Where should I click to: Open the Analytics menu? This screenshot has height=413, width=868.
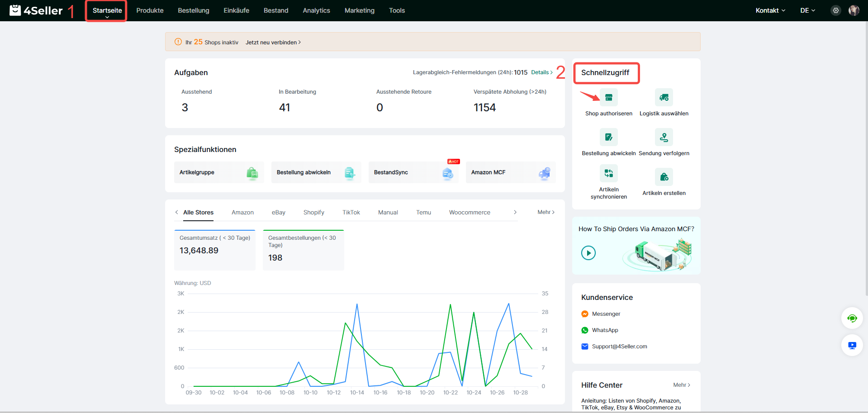coord(316,10)
